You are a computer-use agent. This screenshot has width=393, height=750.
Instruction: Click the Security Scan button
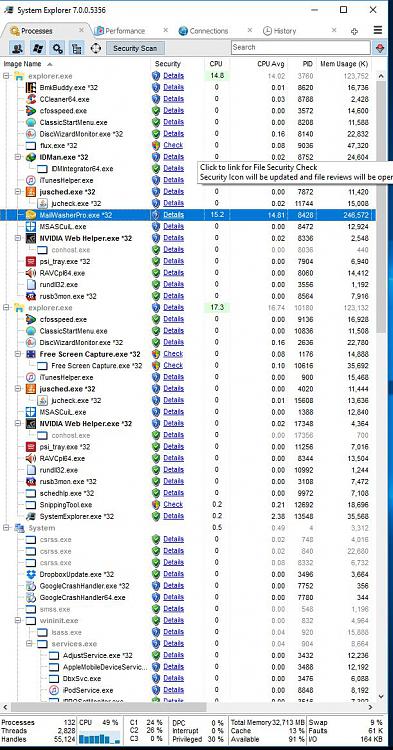coord(135,48)
